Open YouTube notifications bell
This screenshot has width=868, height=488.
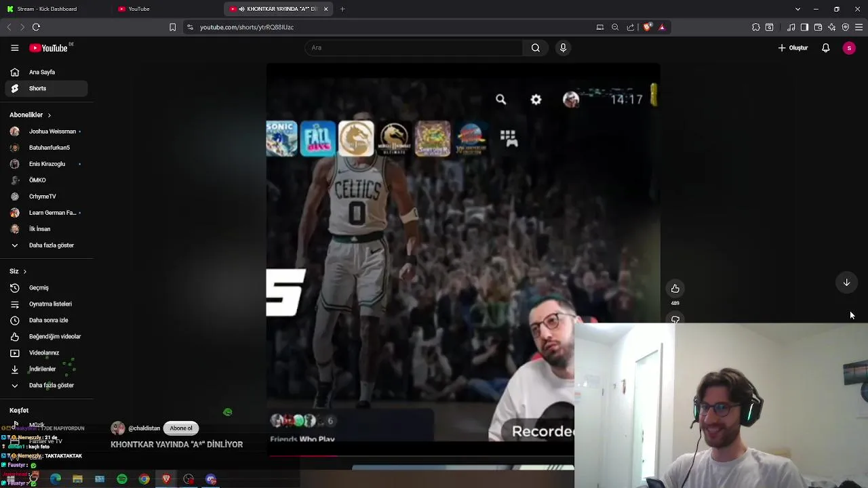(825, 47)
